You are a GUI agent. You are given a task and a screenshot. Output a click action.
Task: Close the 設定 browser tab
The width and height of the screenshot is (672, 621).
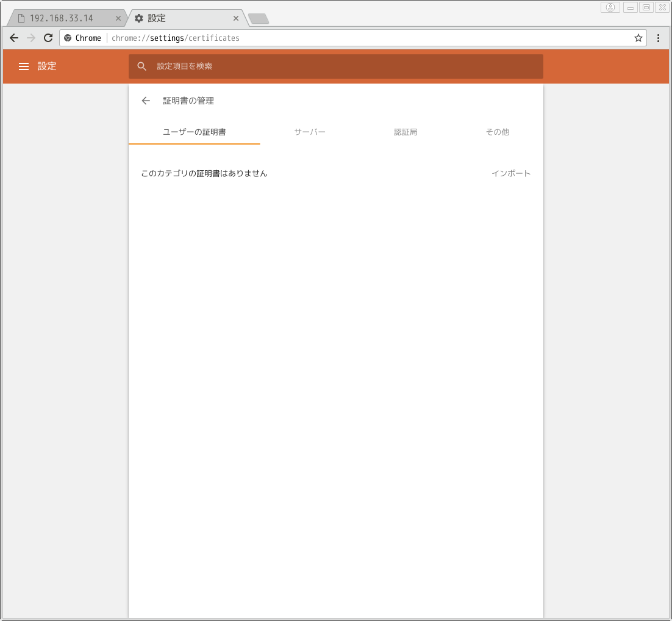236,18
